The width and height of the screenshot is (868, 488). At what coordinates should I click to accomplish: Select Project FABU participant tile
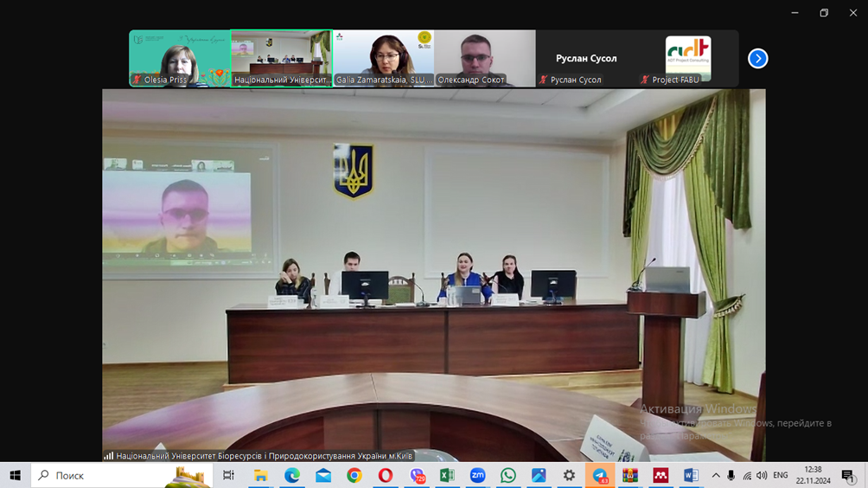[688, 58]
